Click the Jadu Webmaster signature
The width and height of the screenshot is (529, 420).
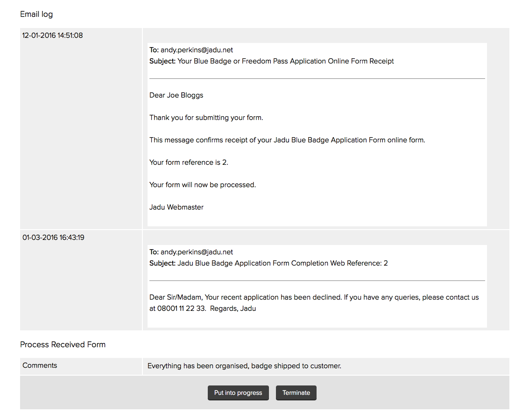point(176,207)
